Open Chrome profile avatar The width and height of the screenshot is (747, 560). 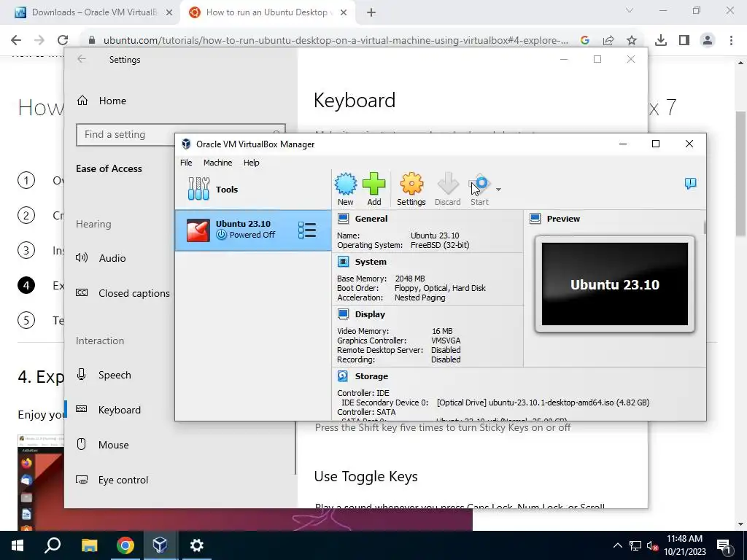tap(708, 40)
